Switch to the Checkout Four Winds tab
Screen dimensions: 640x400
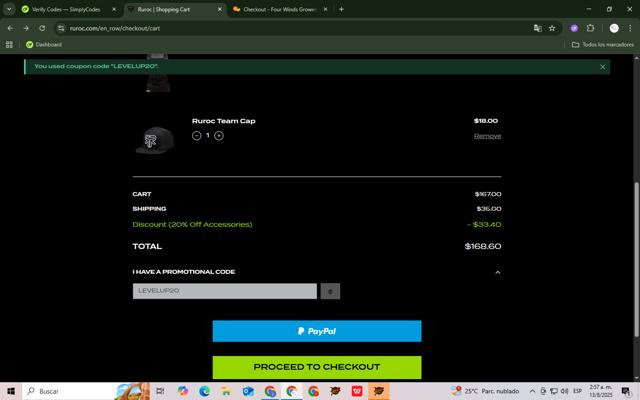click(x=278, y=9)
